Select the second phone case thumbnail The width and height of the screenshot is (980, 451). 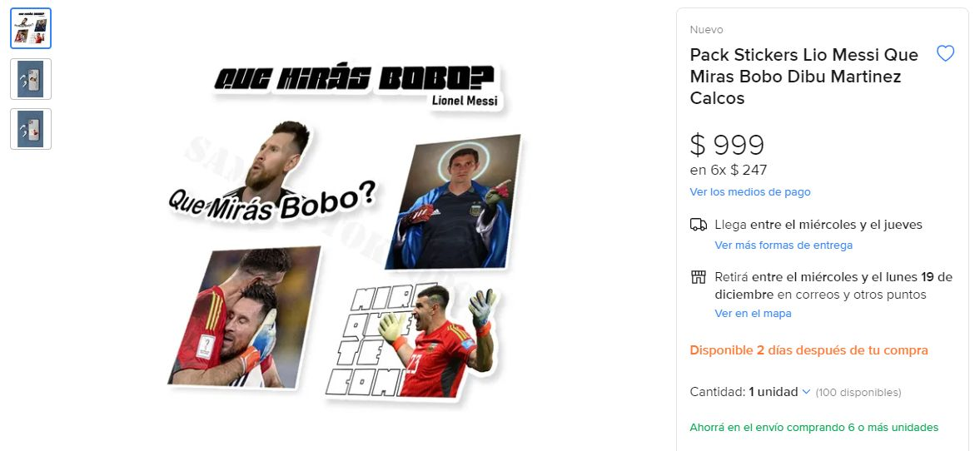[31, 79]
